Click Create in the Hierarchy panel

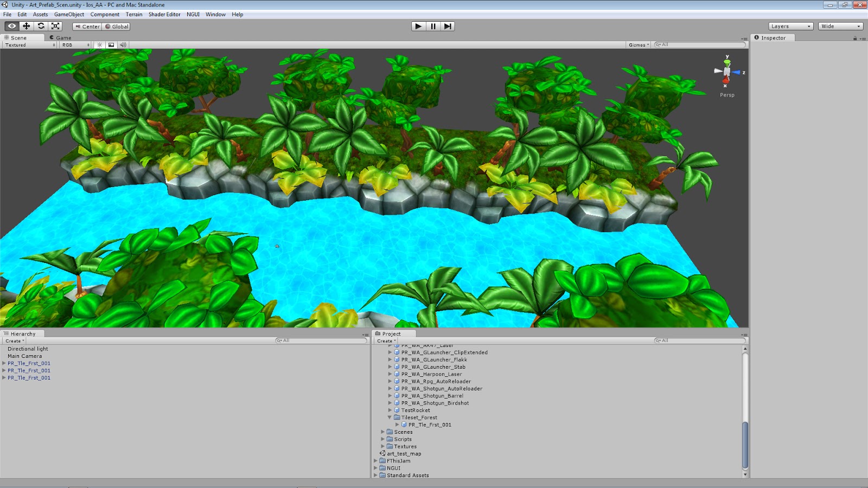pyautogui.click(x=14, y=341)
